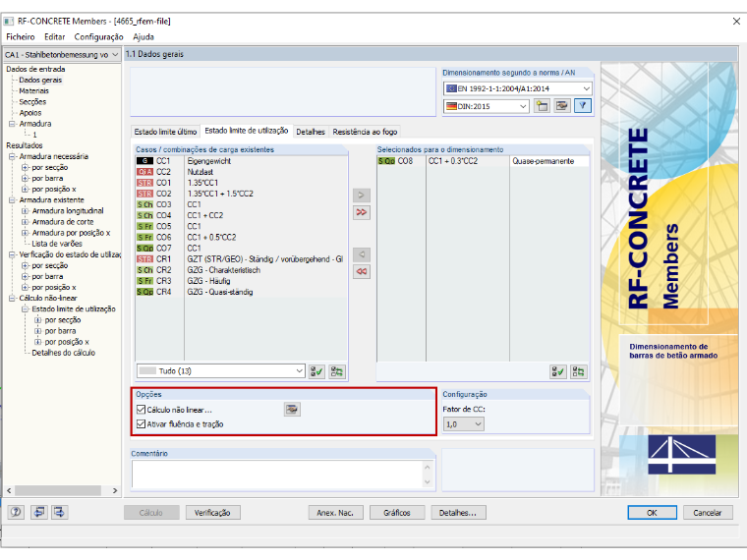Select CR1 GZT (STR/GEO) row
This screenshot has height=560, width=747.
pyautogui.click(x=240, y=259)
